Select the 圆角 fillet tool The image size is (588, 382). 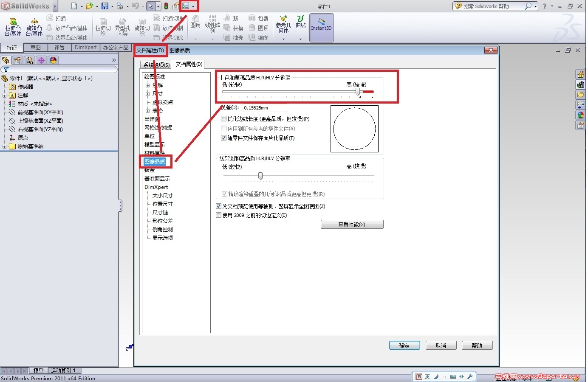tap(195, 22)
